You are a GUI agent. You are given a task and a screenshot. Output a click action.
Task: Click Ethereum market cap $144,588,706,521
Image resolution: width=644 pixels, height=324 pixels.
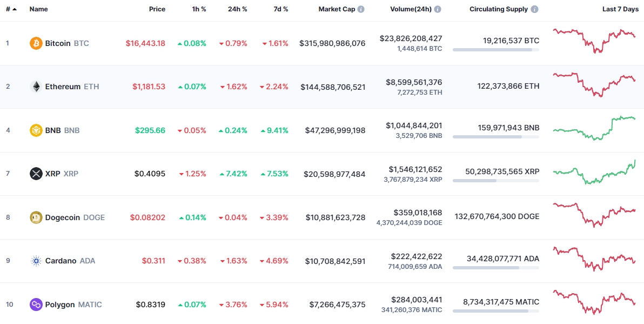click(x=333, y=87)
